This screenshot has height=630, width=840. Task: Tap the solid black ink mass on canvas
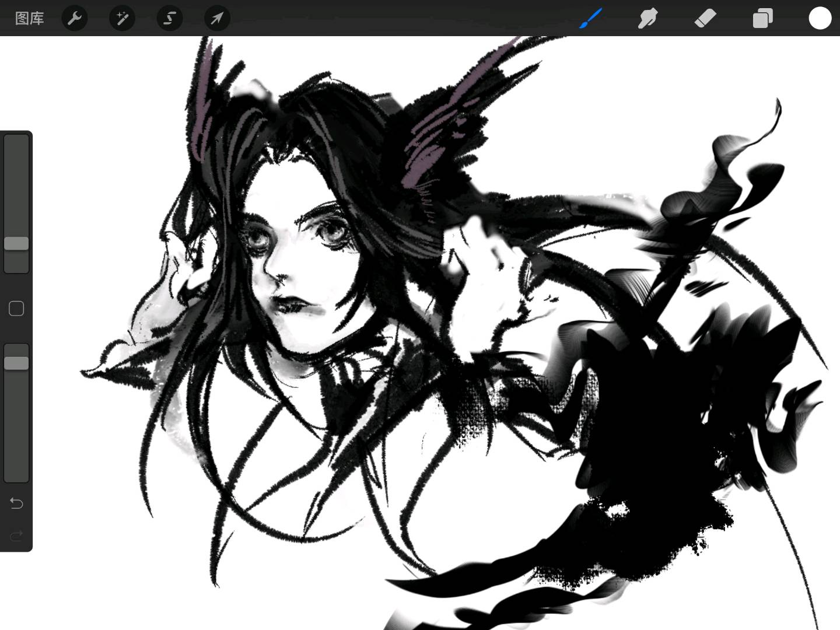pos(647,443)
